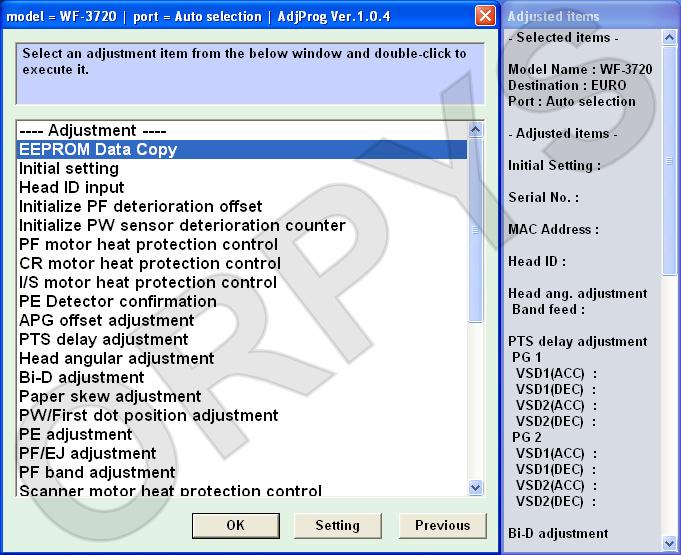Select PF band adjustment item
Image resolution: width=681 pixels, height=555 pixels.
coord(242,472)
